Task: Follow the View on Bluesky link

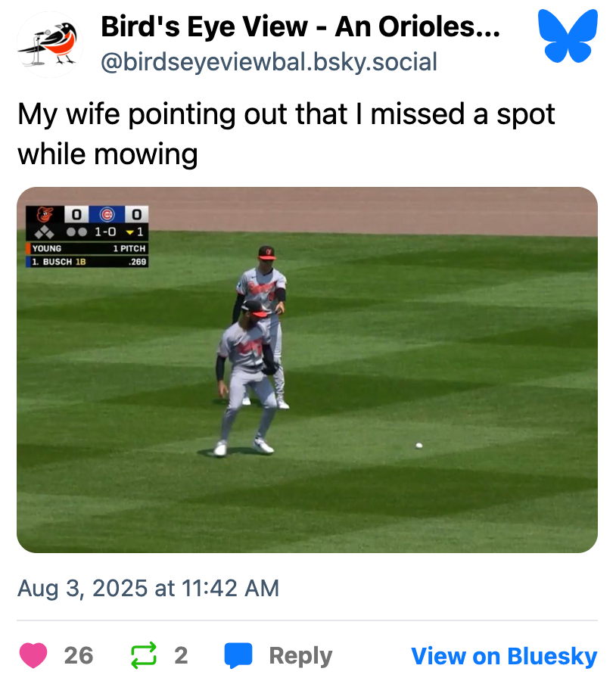Action: click(504, 656)
